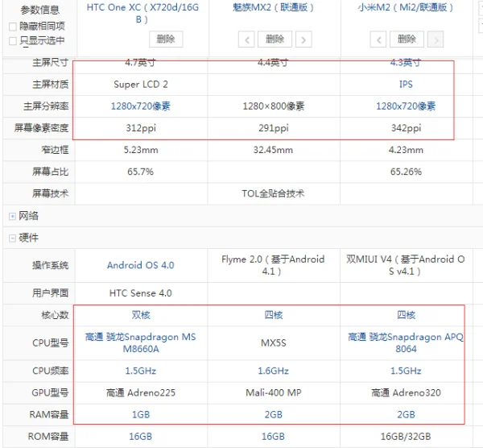
Task: Click the 双核 core count link
Action: point(141,315)
